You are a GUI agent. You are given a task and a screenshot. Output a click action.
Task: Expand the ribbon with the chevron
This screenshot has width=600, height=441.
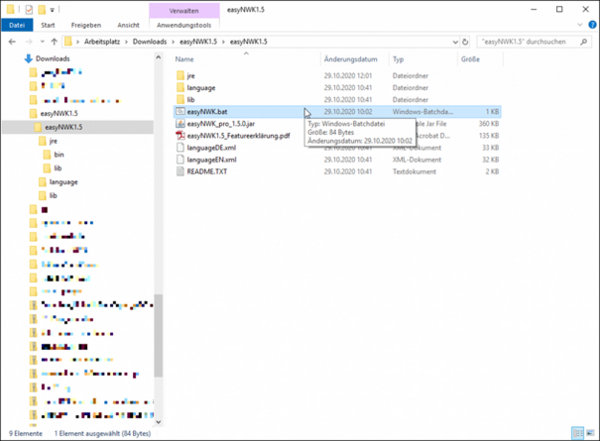tap(579, 25)
